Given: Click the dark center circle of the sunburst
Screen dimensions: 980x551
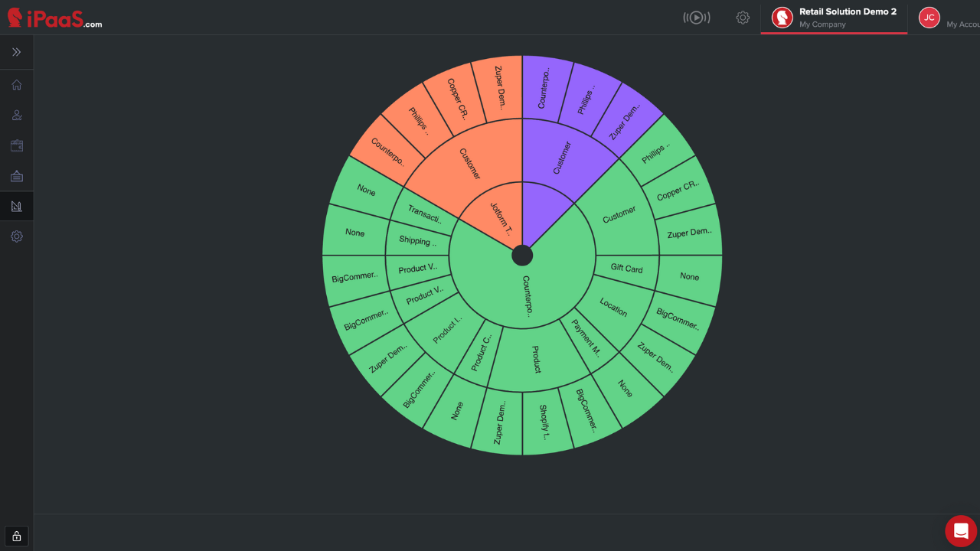Looking at the screenshot, I should tap(522, 256).
